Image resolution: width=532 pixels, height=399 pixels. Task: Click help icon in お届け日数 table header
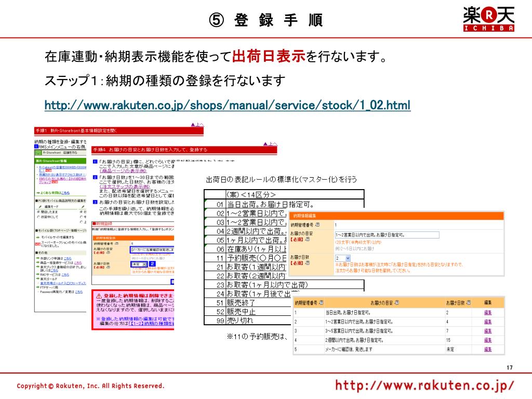coord(468,303)
